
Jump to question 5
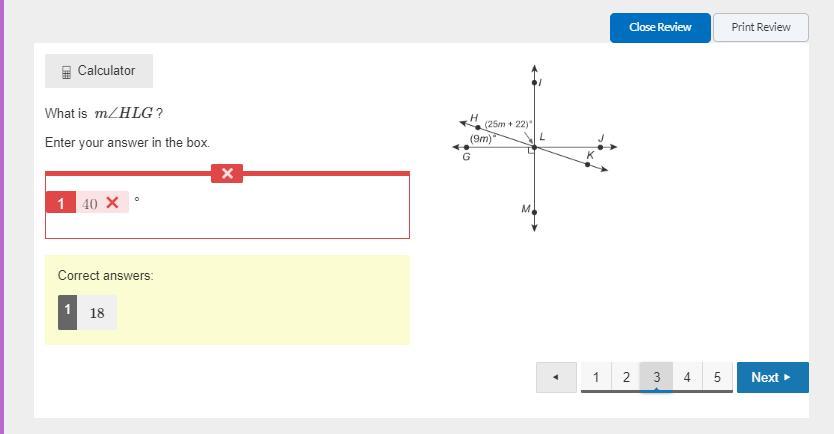pyautogui.click(x=717, y=377)
